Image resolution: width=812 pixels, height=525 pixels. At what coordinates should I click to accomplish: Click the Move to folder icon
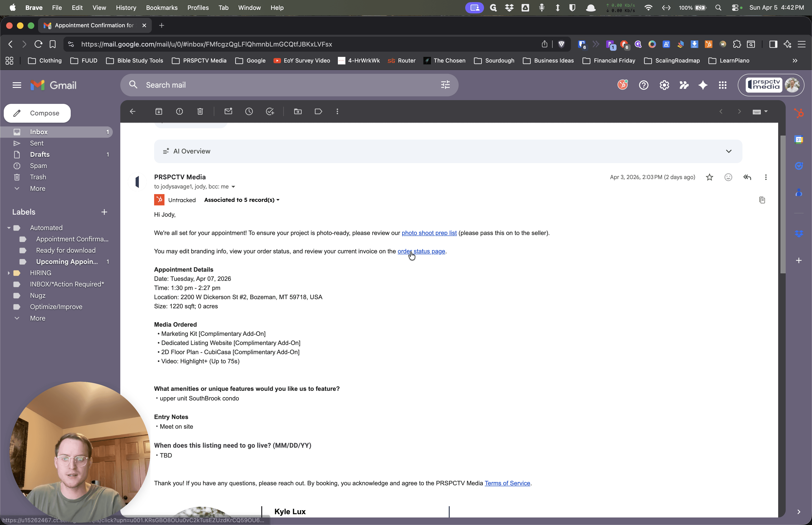pyautogui.click(x=298, y=111)
